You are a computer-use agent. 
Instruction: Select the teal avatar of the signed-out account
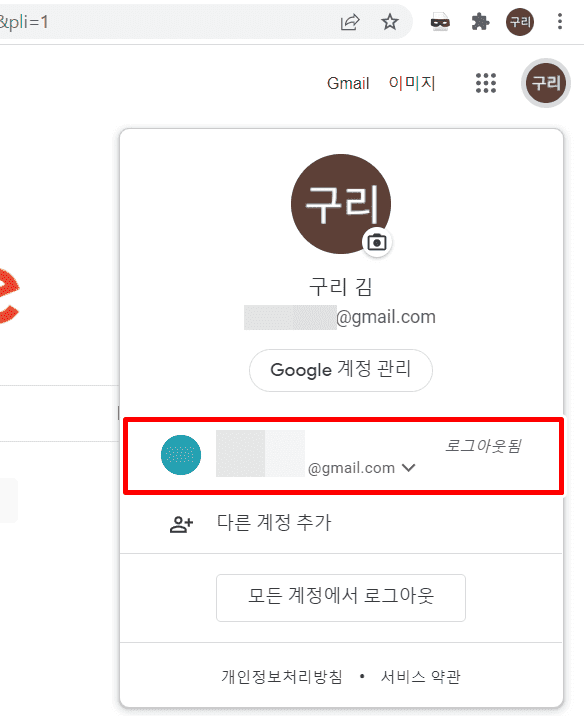click(181, 455)
